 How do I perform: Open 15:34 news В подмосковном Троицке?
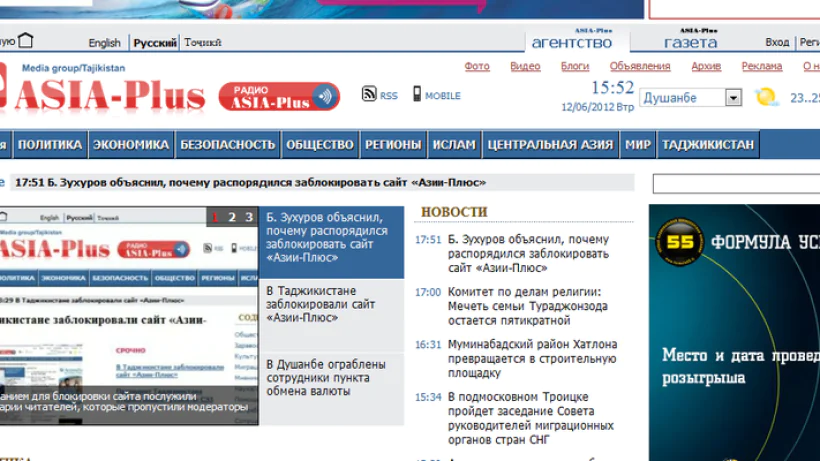coord(531,418)
